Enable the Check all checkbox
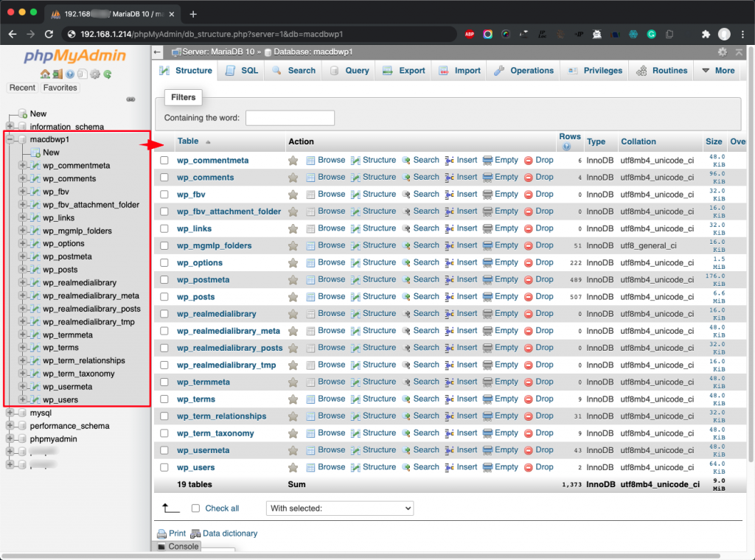755x560 pixels. click(x=195, y=508)
